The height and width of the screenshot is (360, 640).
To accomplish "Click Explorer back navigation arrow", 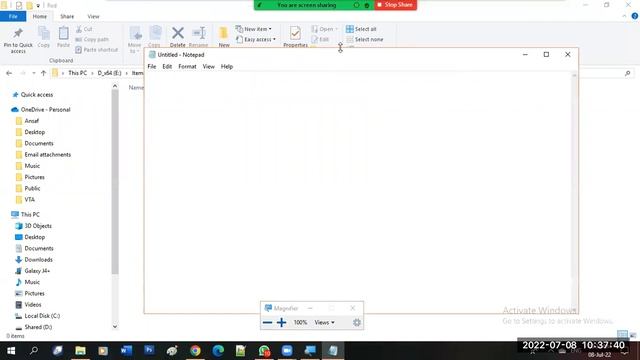I will tap(9, 73).
